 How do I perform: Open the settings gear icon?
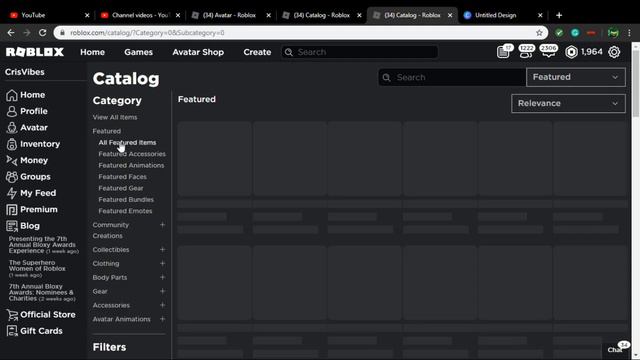pos(614,52)
